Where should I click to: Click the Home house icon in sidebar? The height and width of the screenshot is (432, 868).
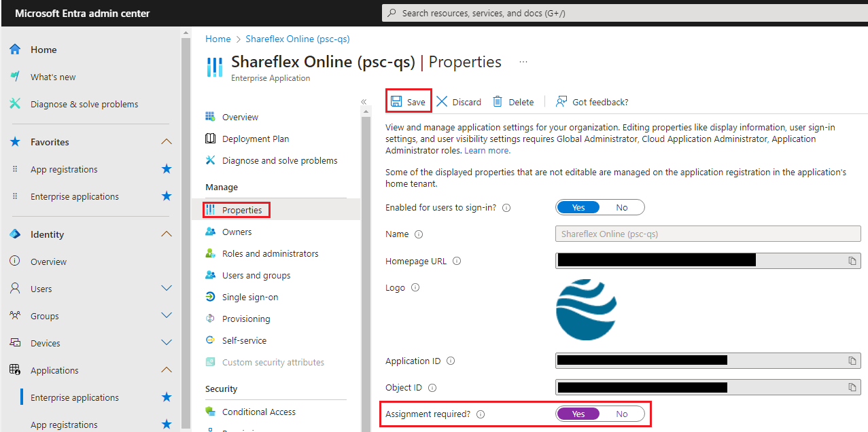click(x=15, y=50)
